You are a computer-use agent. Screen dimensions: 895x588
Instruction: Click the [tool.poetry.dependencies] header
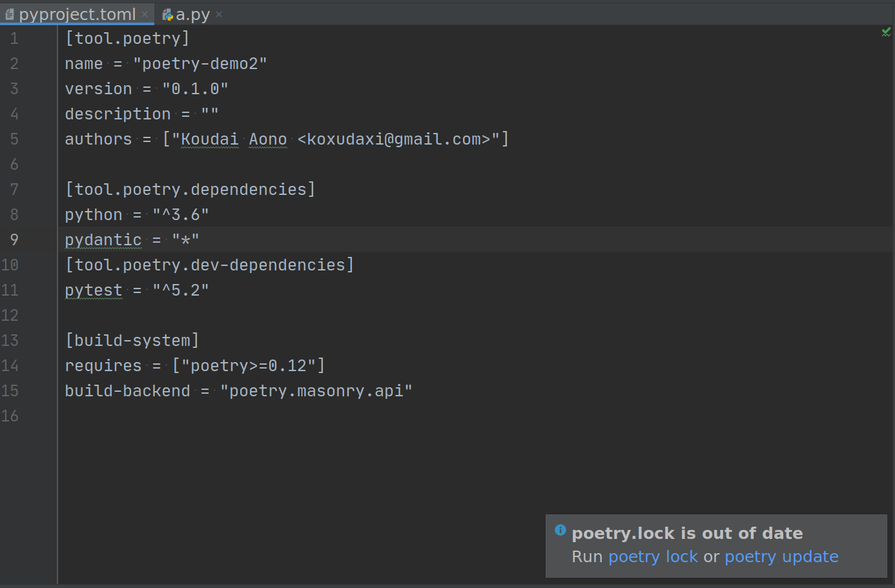point(190,189)
